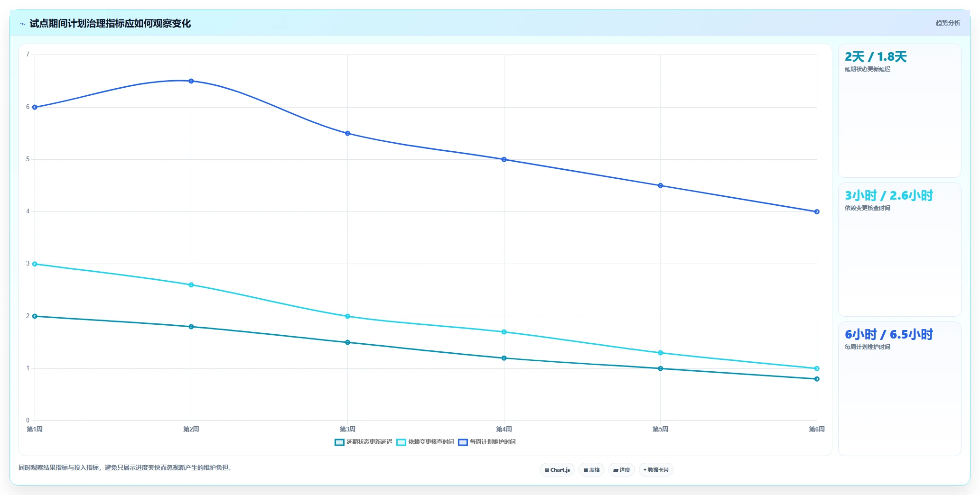The image size is (980, 495).
Task: Click the 第3周 point at 5.5 on dark blue line
Action: point(348,133)
